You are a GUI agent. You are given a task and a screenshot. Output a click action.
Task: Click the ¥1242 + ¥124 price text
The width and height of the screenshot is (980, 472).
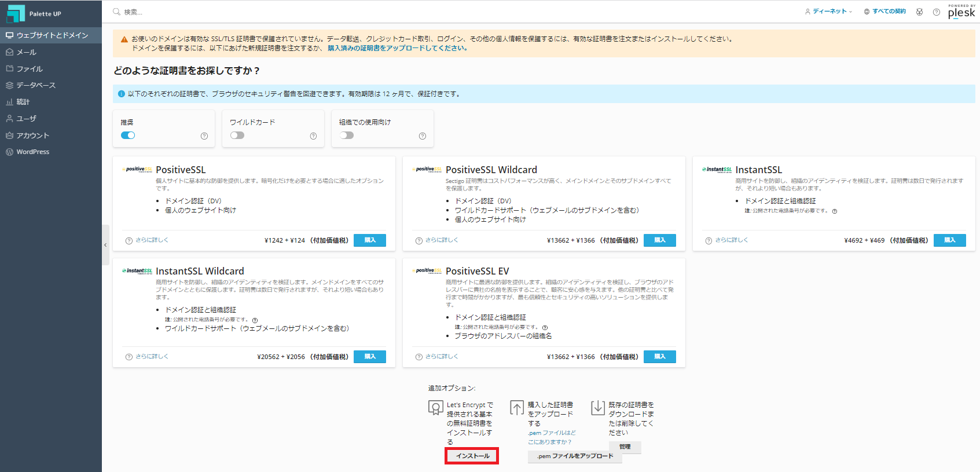[x=285, y=240]
